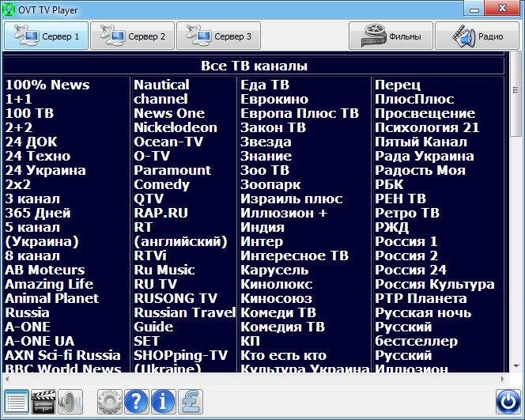This screenshot has height=420, width=525.
Task: Click the speaker sound icon
Action: 70,401
